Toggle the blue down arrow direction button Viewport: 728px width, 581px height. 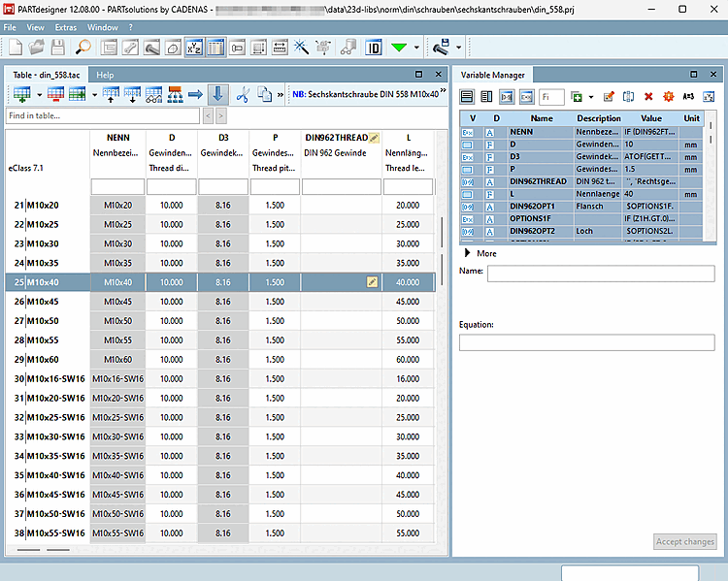tap(216, 94)
